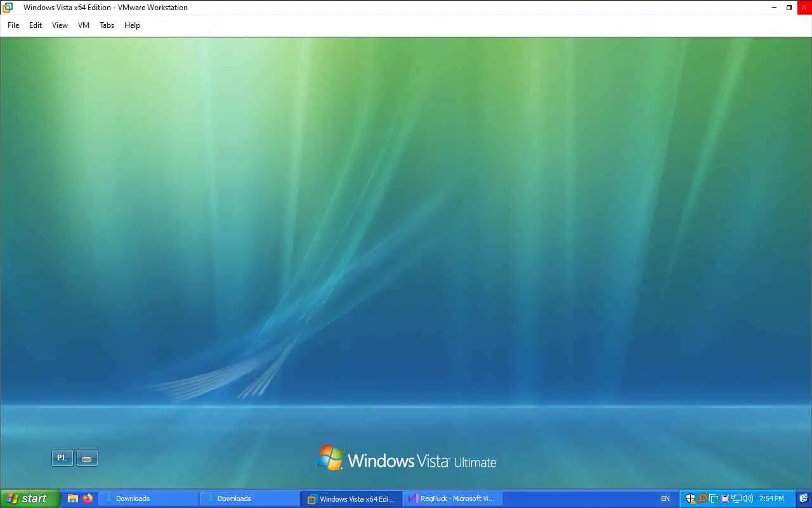Switch to Windows Vista x64 Edition taskbar button

coord(351,498)
